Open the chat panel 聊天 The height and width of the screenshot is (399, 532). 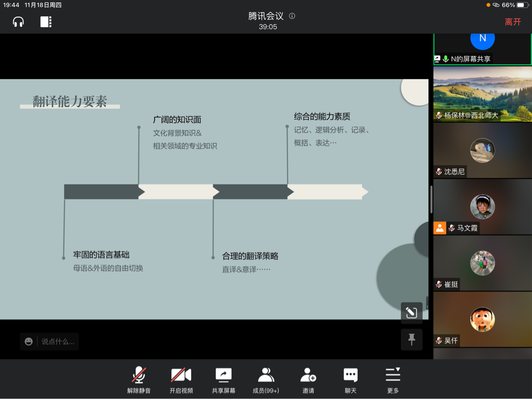click(350, 379)
